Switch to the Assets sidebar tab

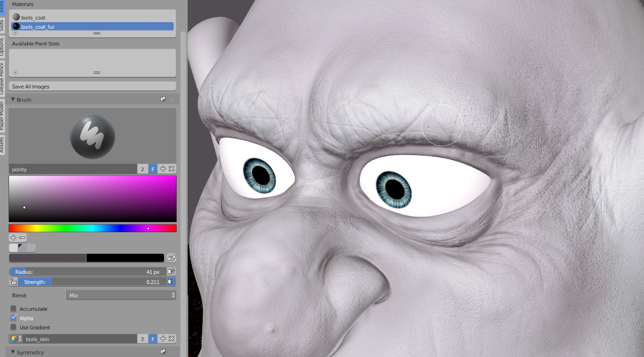coord(2,145)
